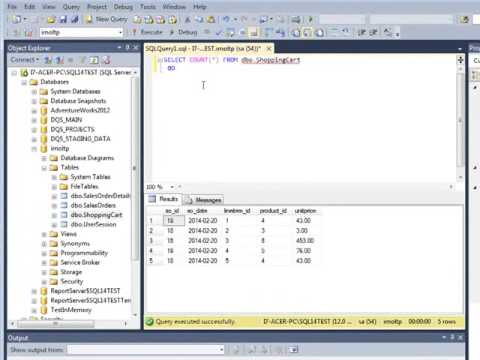
Task: Open Analysis Services DMX Query icon
Action: point(161,20)
